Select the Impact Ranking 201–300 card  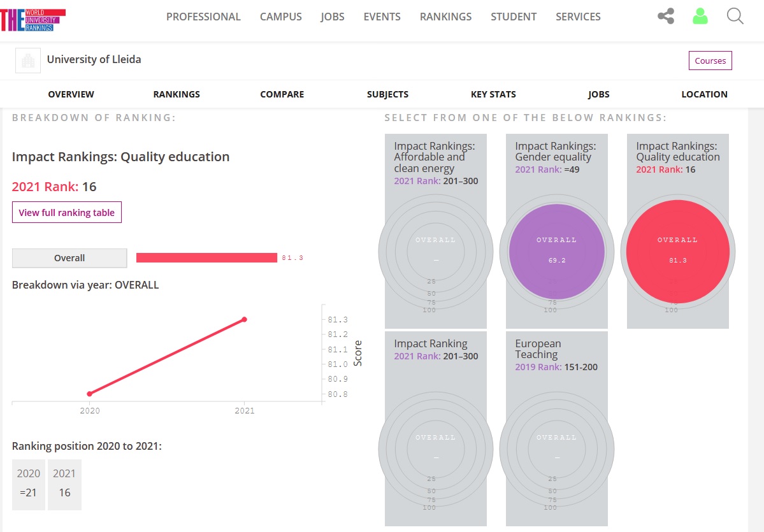(436, 429)
